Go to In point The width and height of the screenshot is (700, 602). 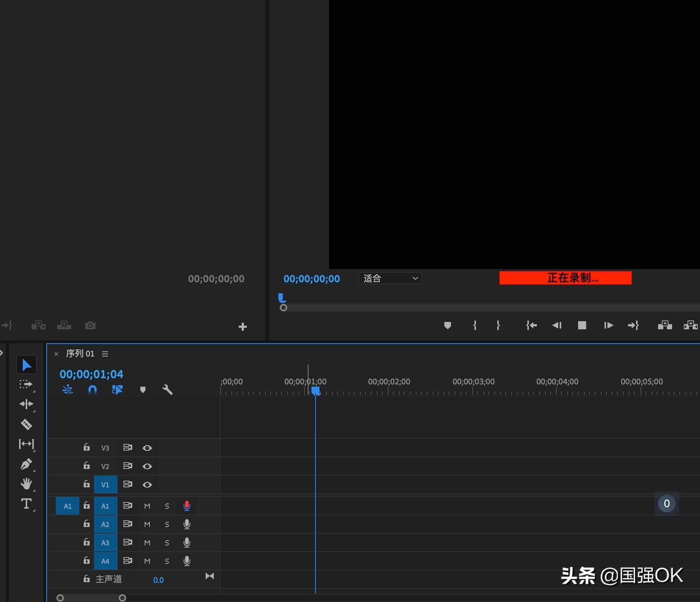531,325
